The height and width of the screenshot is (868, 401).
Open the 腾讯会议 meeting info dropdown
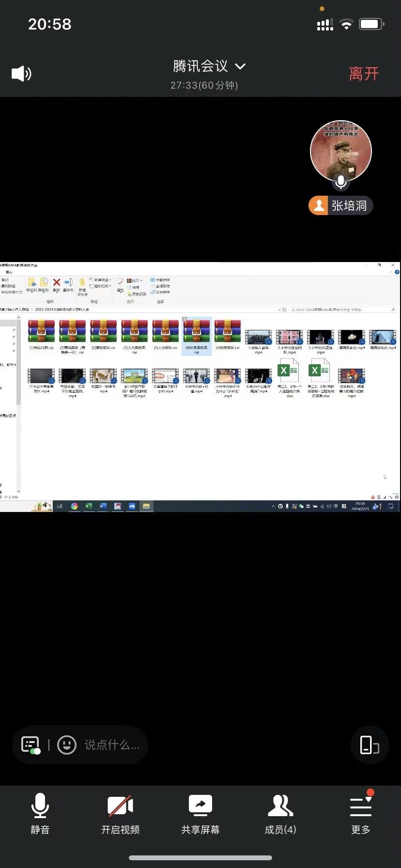click(209, 66)
